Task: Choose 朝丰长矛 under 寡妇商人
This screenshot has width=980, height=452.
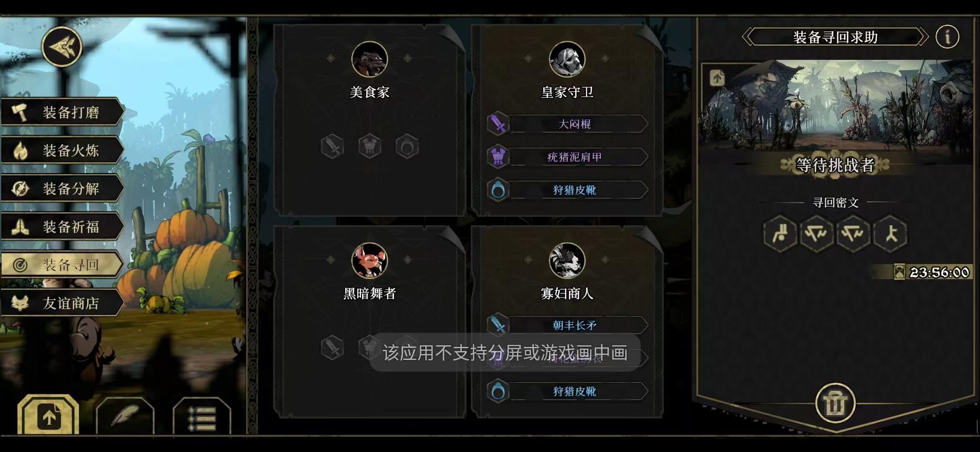Action: point(567,325)
